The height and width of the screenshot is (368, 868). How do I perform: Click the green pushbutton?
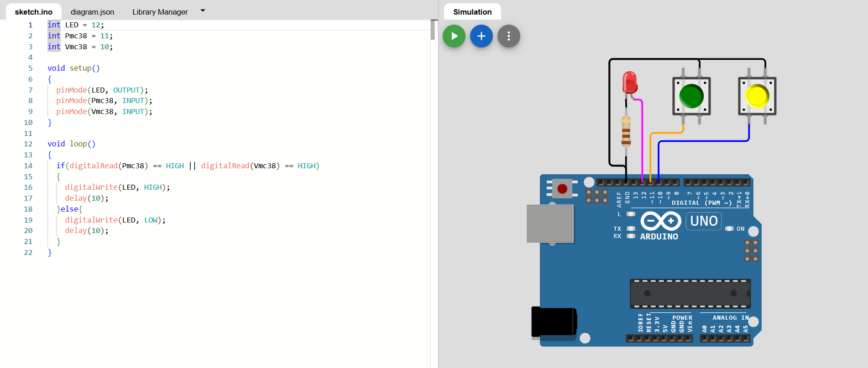tap(691, 96)
